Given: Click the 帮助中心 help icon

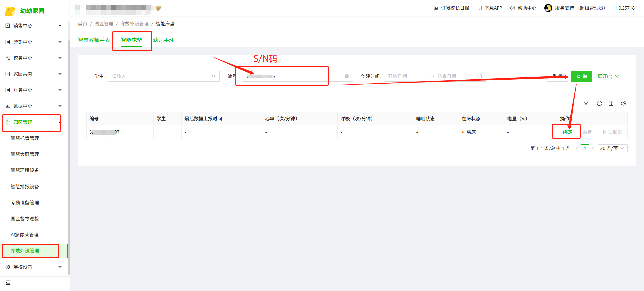Looking at the screenshot, I should [x=513, y=8].
